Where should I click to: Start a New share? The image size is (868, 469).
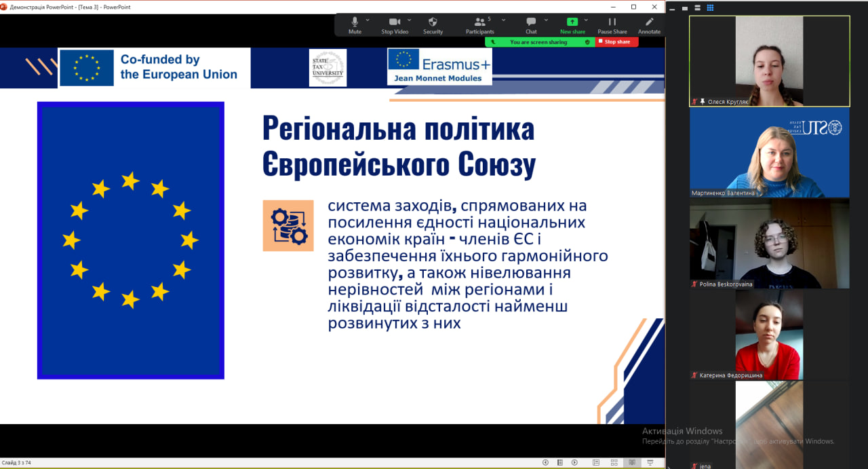[x=572, y=25]
